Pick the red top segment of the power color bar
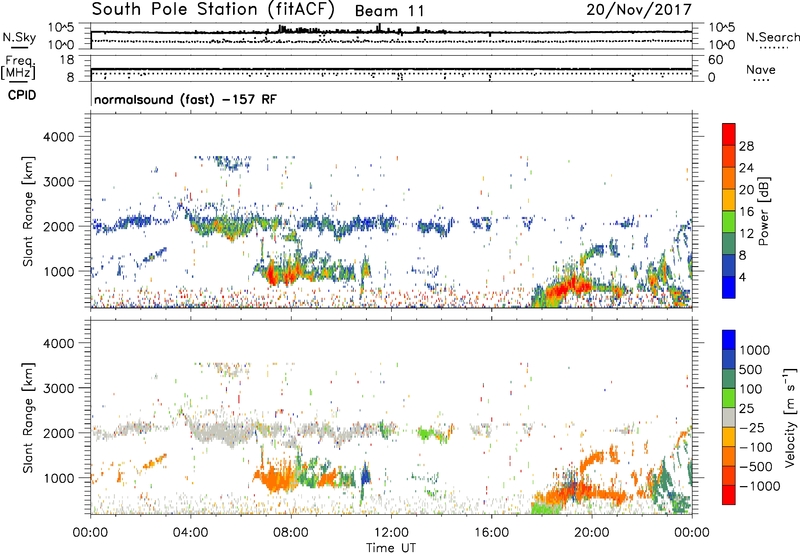The image size is (800, 554). click(729, 135)
